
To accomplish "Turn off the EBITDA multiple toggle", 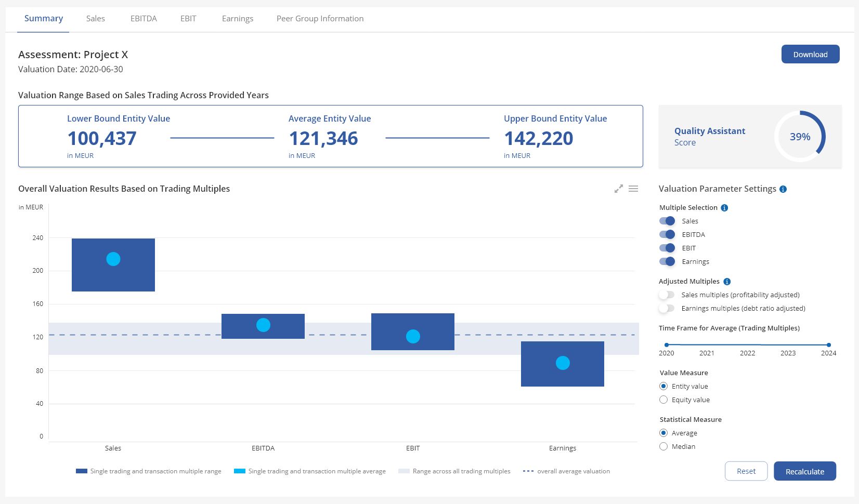I will 667,234.
